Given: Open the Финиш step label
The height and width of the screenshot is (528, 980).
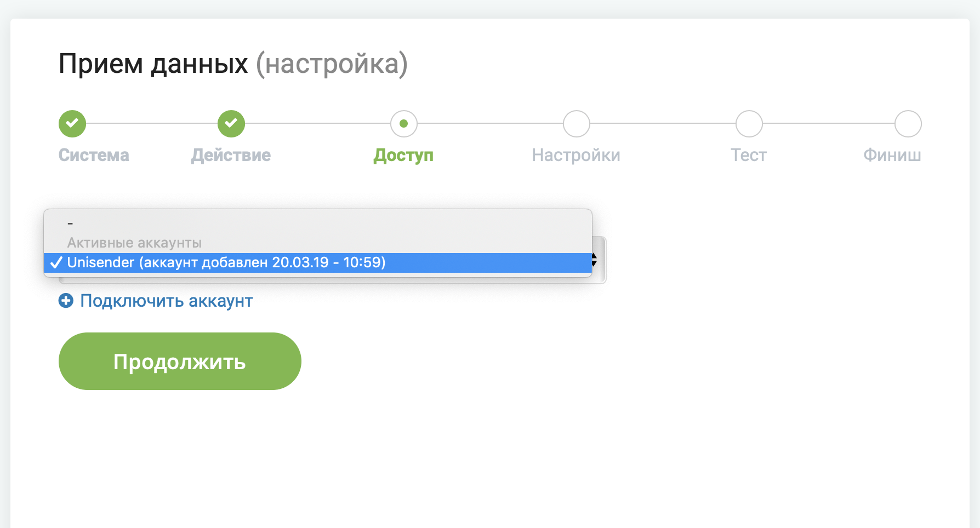Looking at the screenshot, I should click(892, 155).
